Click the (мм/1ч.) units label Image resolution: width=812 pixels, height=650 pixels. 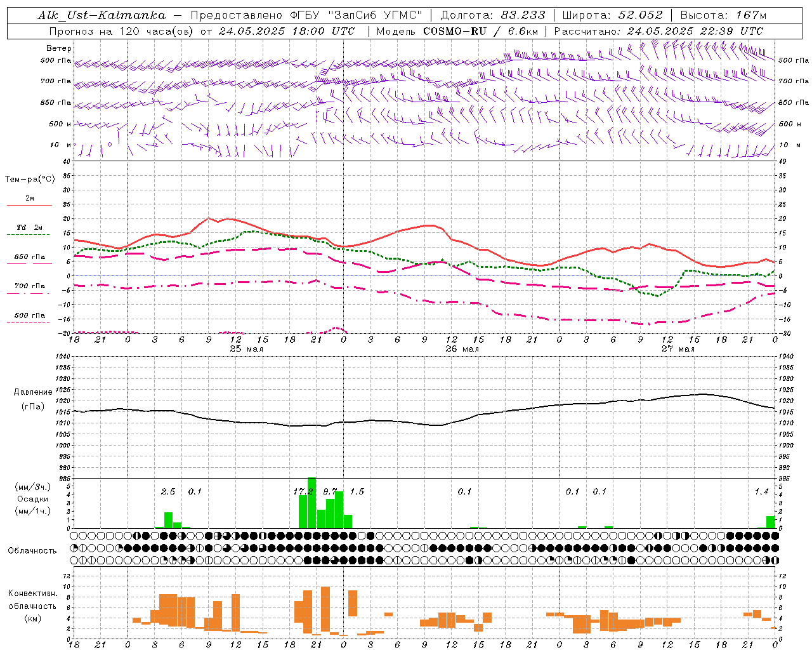32,511
